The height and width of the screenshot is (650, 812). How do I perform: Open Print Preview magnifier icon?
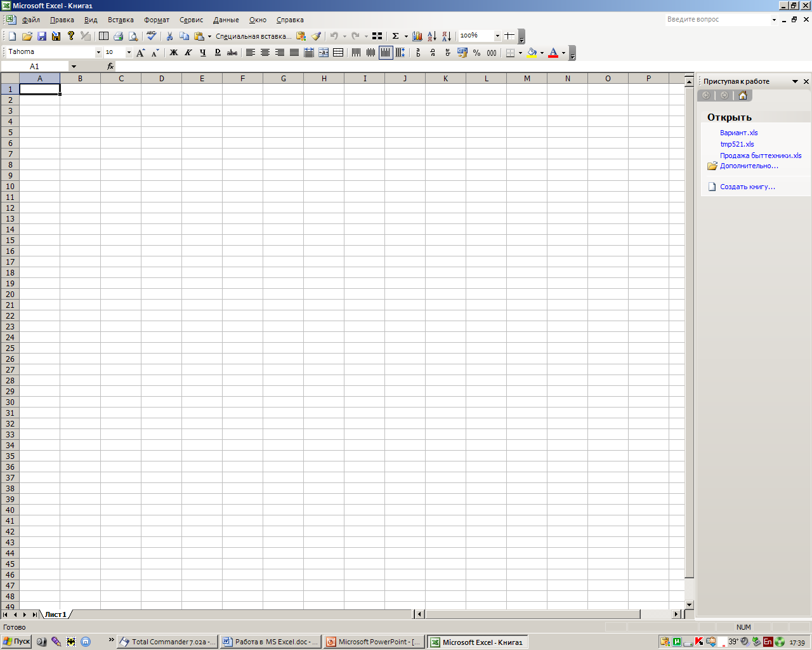(x=133, y=36)
